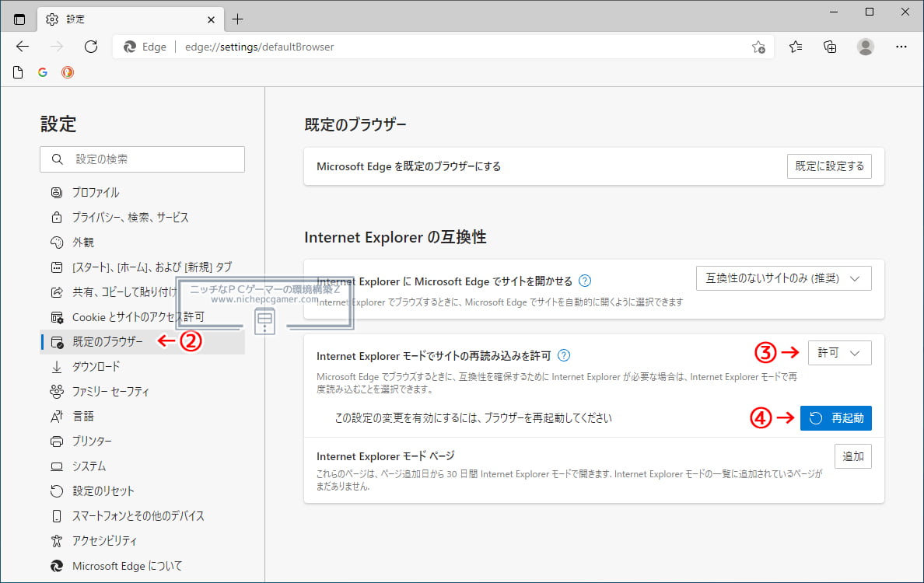Click the magnifier icon in settings search
Viewport: 924px width, 583px height.
tap(57, 159)
